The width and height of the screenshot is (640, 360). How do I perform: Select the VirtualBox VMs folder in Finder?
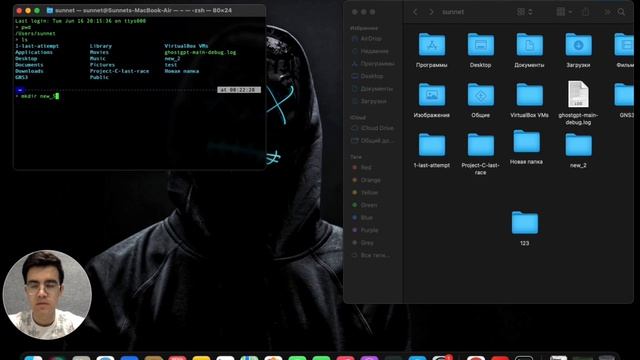[529, 95]
